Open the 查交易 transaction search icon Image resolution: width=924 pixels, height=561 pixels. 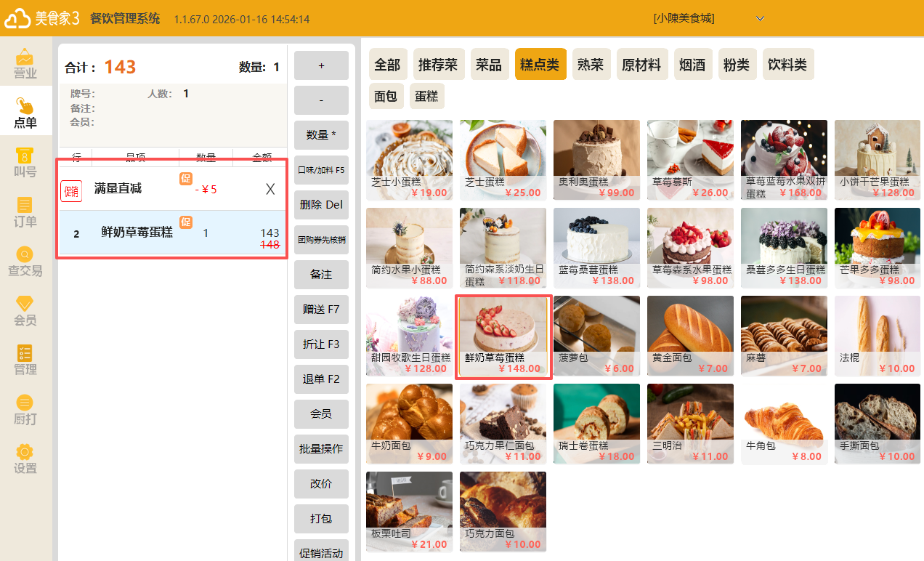click(x=25, y=262)
